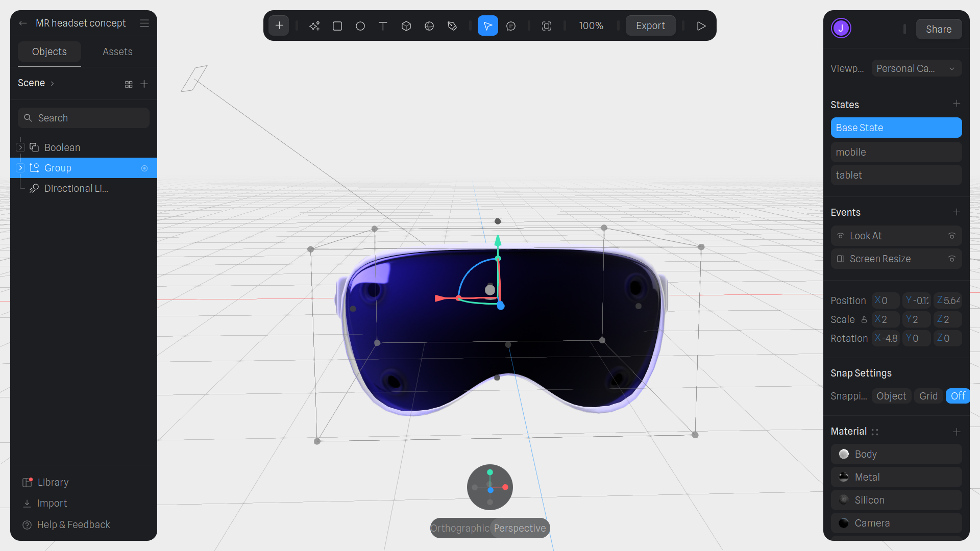Viewport: 980px width, 551px height.
Task: Open the comment tool
Action: tap(511, 26)
